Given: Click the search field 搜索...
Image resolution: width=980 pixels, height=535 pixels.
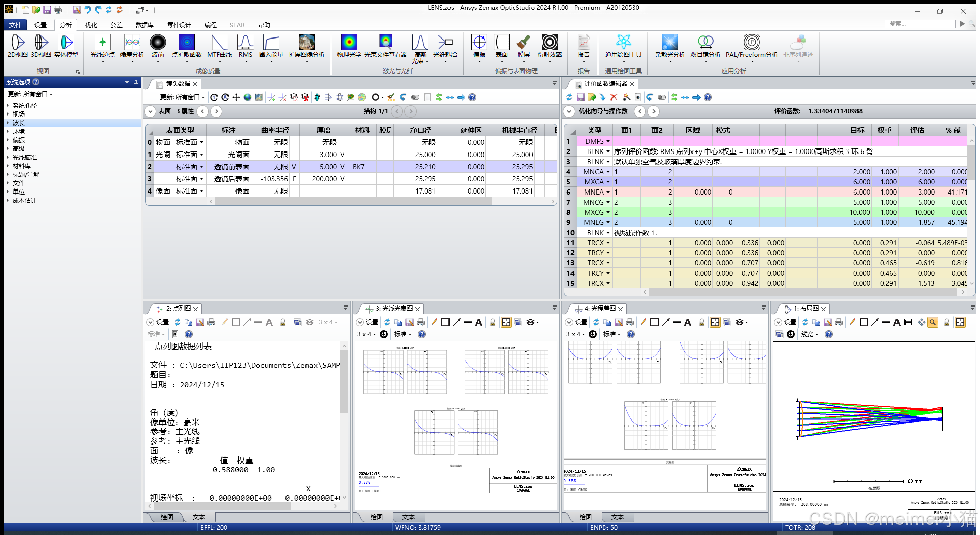Looking at the screenshot, I should (x=920, y=24).
